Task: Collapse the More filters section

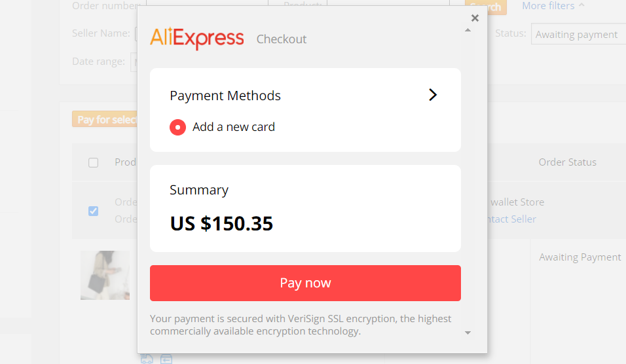Action: (x=553, y=6)
